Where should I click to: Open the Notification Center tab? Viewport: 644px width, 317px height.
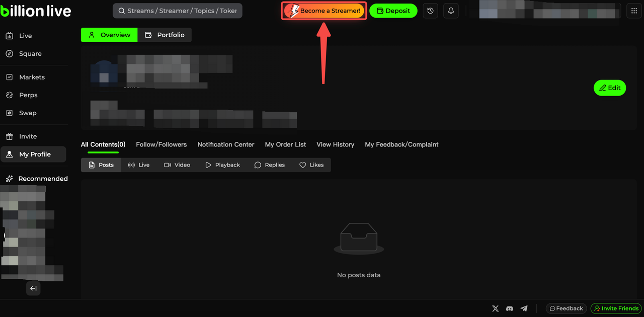[225, 144]
